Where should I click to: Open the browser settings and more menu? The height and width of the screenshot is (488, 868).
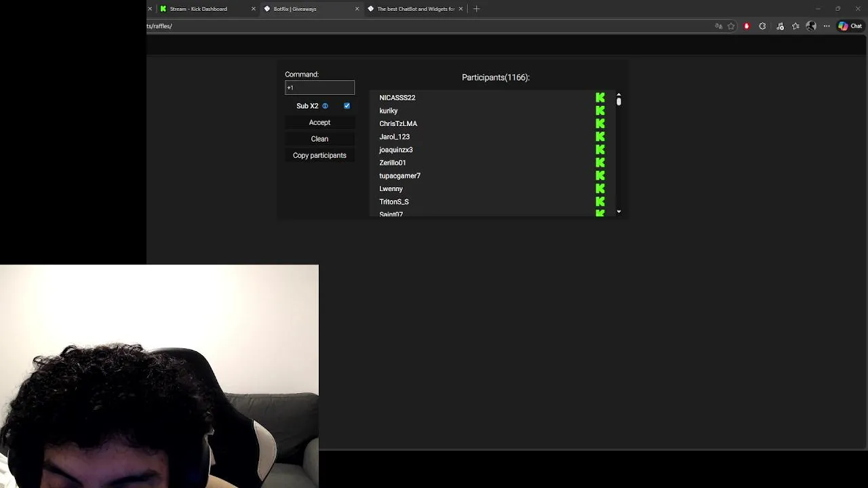click(827, 26)
